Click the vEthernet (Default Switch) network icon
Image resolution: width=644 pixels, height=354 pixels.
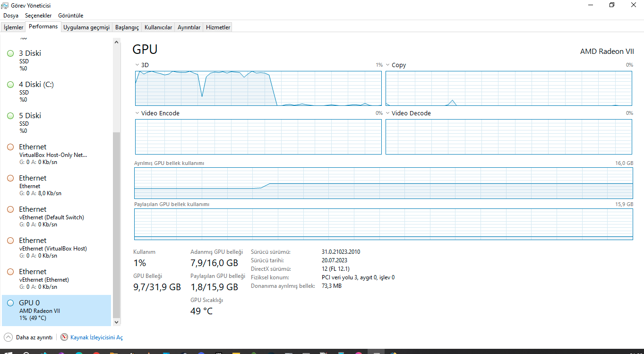click(10, 209)
